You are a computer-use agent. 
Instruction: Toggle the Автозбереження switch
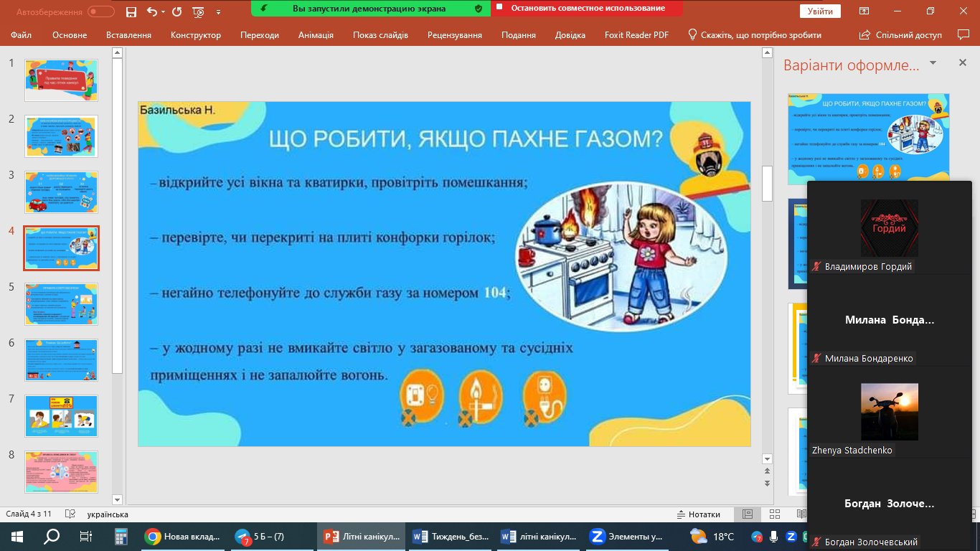101,11
